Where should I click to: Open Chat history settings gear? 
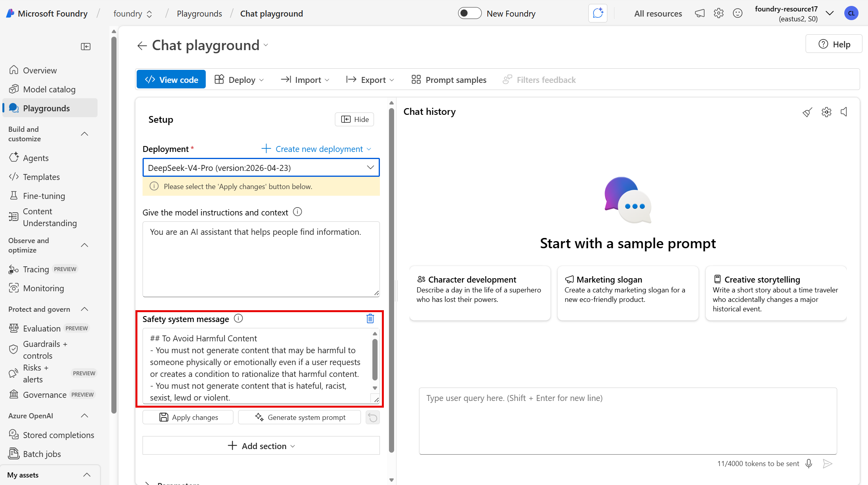826,112
